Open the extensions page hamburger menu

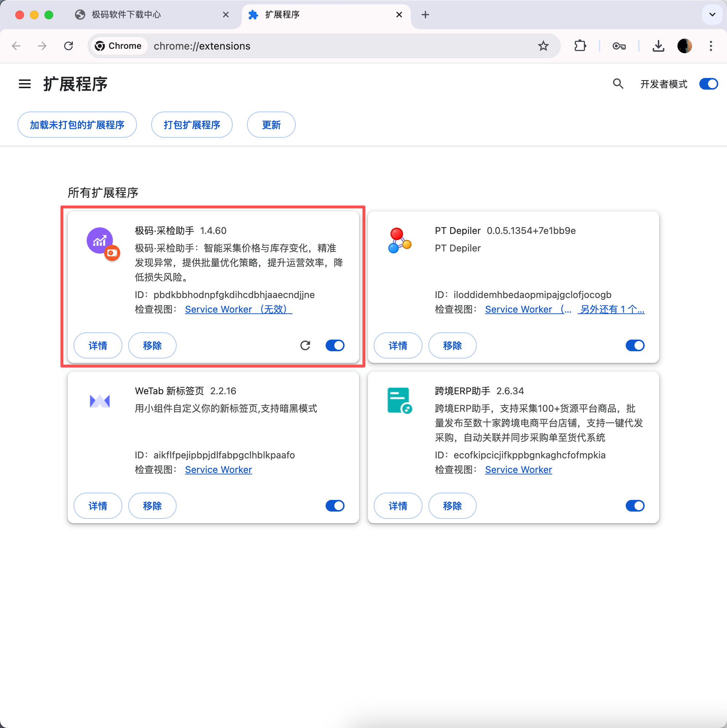24,84
